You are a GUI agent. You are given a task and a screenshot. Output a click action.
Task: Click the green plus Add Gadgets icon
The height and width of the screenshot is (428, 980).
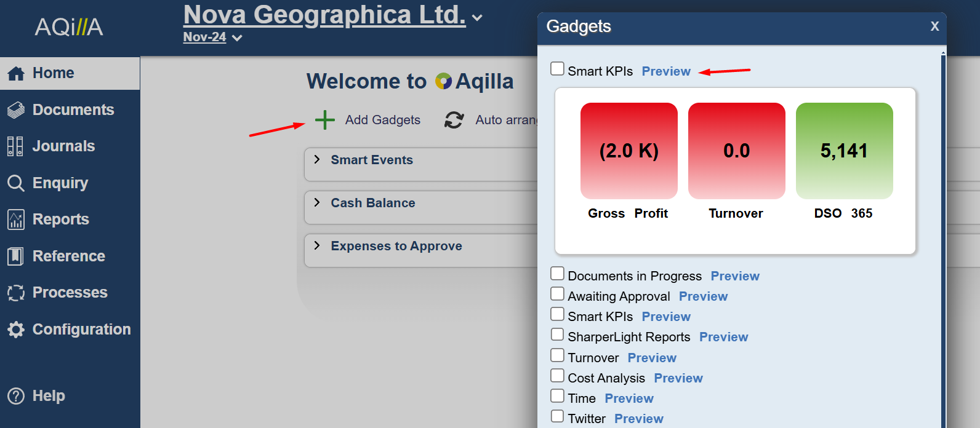[x=324, y=120]
